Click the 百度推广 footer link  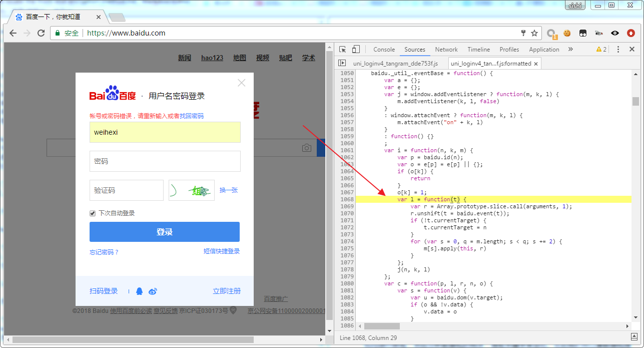(x=276, y=299)
